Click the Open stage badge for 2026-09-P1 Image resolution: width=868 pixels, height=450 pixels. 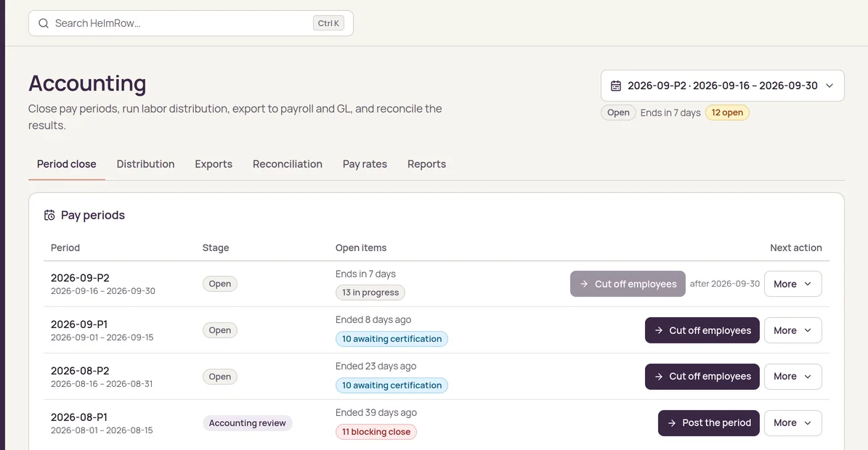(220, 330)
